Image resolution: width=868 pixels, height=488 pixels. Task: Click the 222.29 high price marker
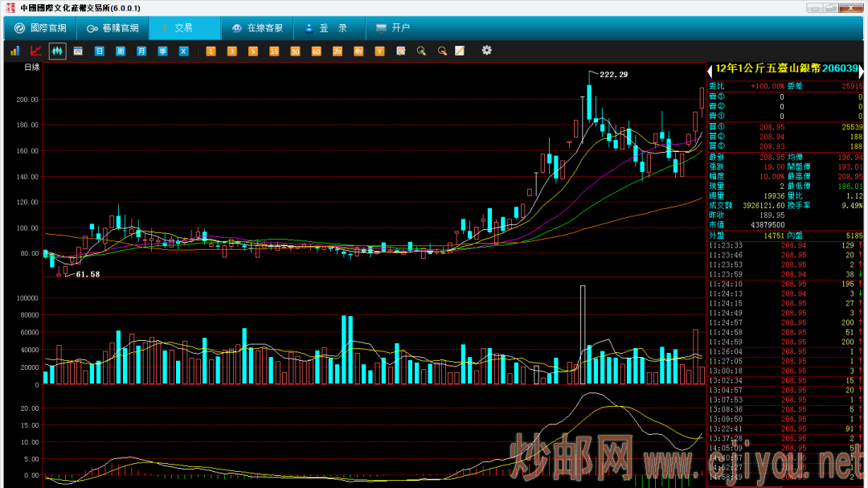[613, 75]
